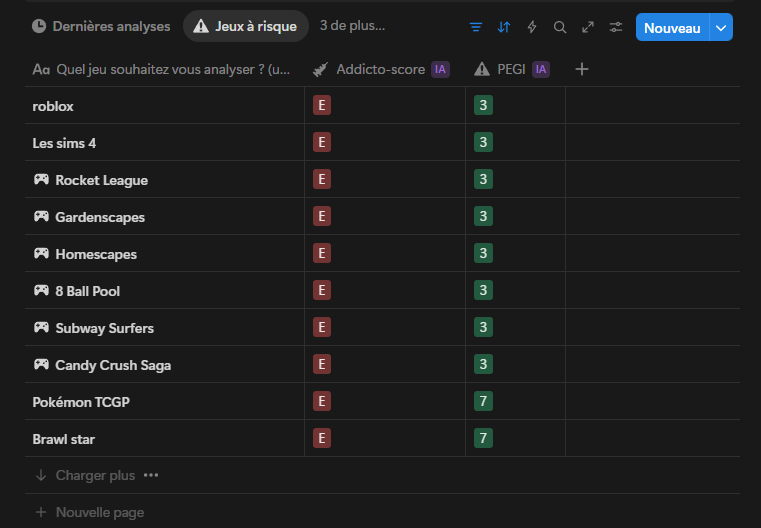Viewport: 761px width, 528px height.
Task: Add a new property with the plus icon
Action: tap(582, 69)
